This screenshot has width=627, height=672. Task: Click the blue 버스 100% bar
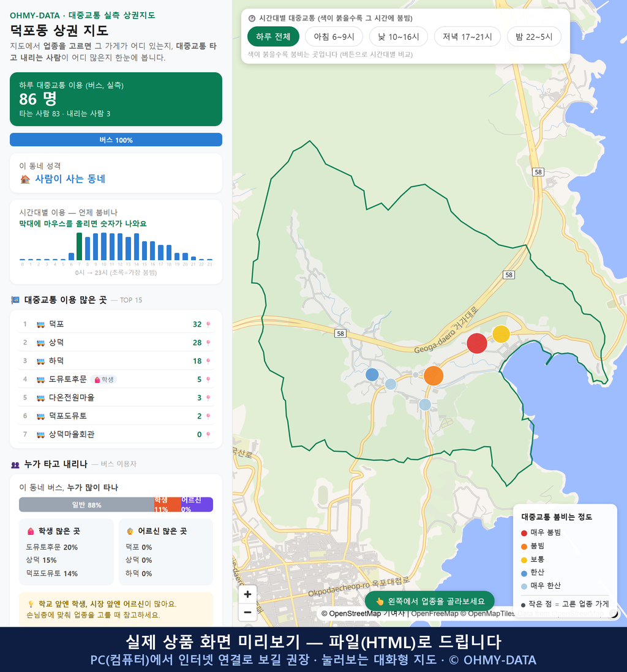click(116, 140)
